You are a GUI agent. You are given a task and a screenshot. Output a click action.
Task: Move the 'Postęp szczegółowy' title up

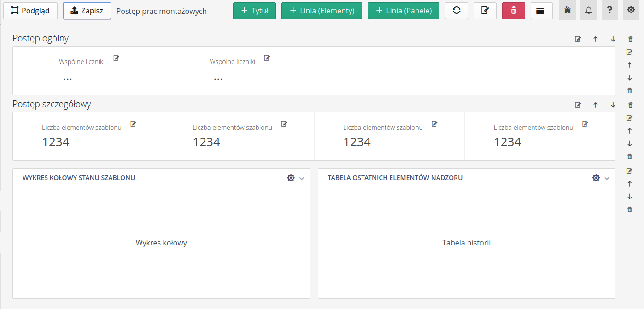(596, 105)
